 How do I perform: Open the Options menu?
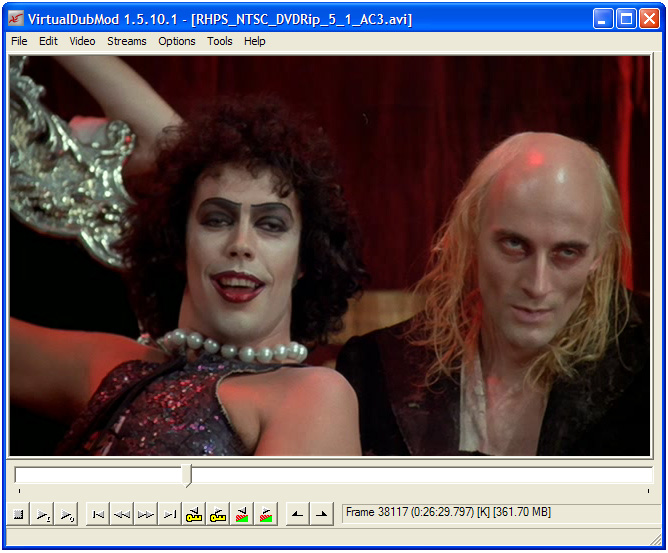coord(177,41)
